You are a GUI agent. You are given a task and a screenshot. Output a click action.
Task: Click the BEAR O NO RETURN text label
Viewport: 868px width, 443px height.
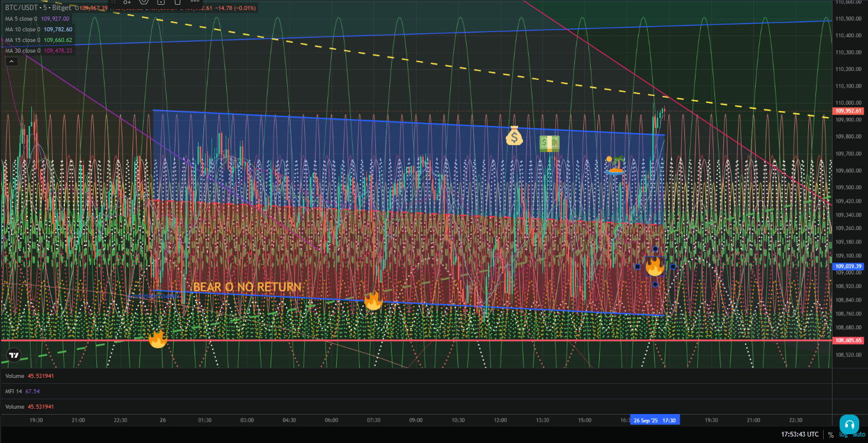[247, 287]
